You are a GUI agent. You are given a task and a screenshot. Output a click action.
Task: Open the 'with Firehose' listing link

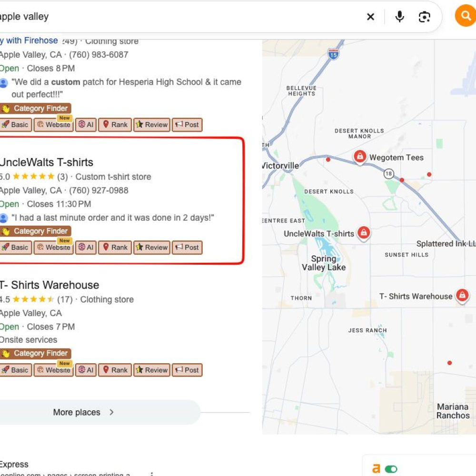29,40
